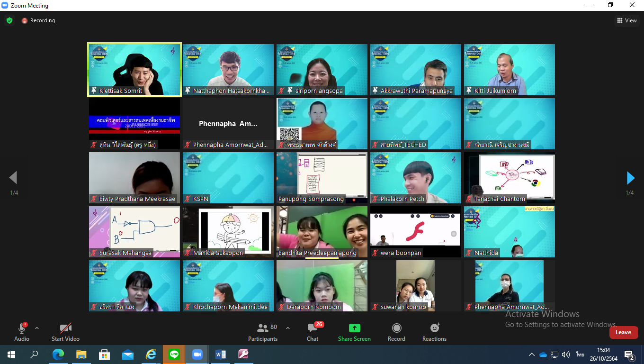Click the pin icon on Kiettisak Somrit
Image resolution: width=644 pixels, height=364 pixels.
coord(94,91)
